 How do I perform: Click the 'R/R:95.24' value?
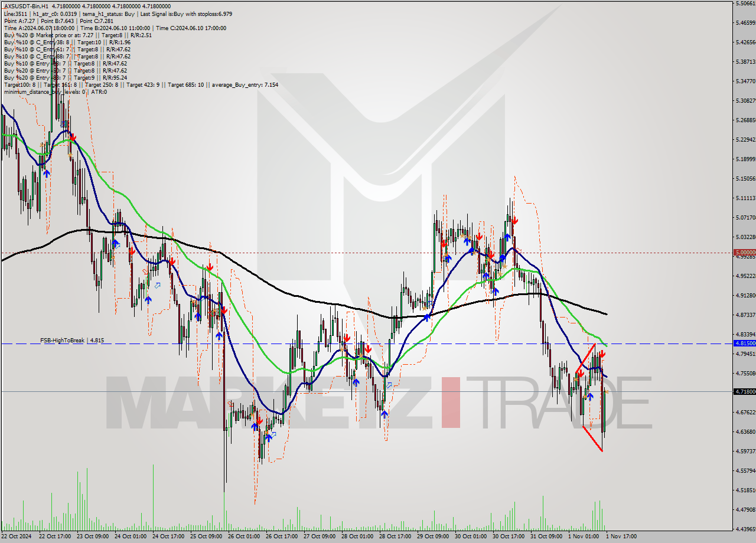(115, 77)
